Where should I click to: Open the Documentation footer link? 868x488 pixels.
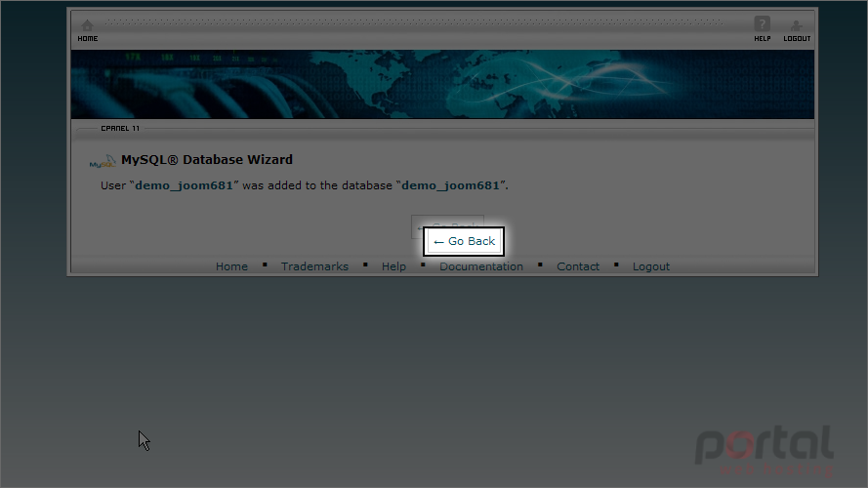coord(481,266)
